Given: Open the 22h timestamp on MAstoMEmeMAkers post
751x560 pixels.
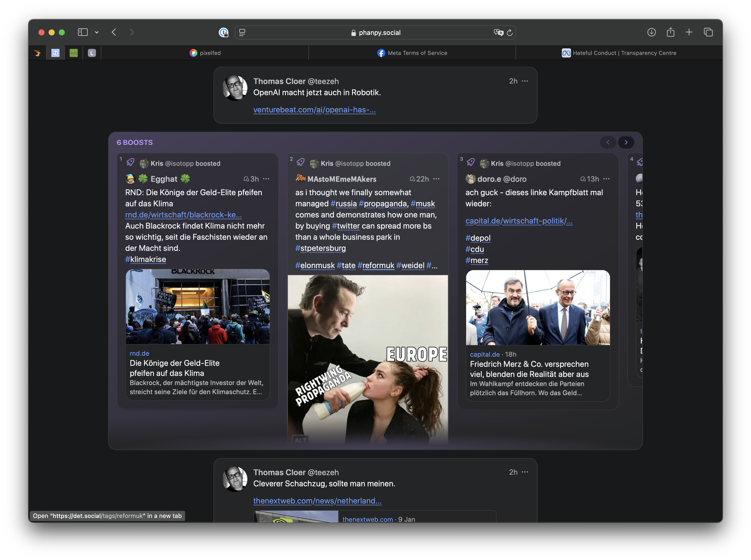Looking at the screenshot, I should (419, 179).
